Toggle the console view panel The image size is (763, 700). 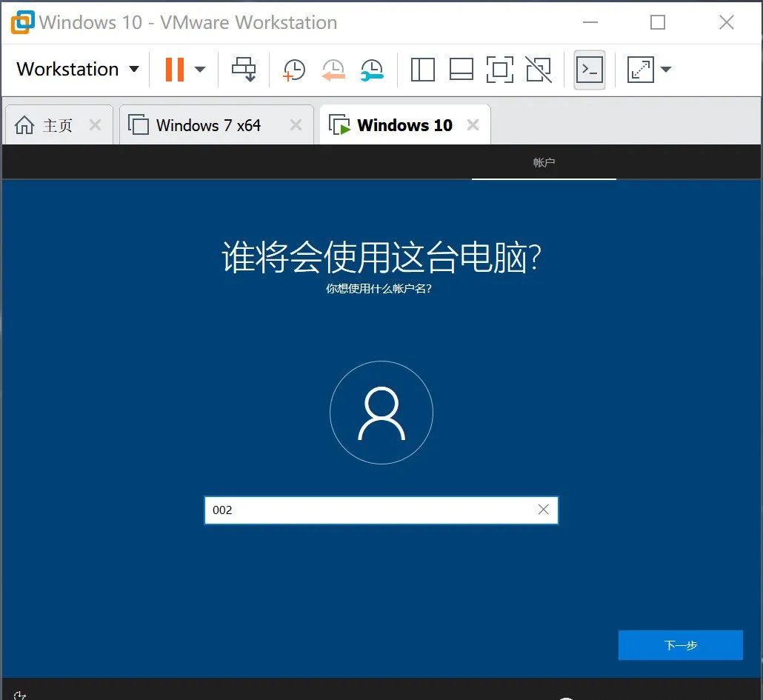(589, 69)
